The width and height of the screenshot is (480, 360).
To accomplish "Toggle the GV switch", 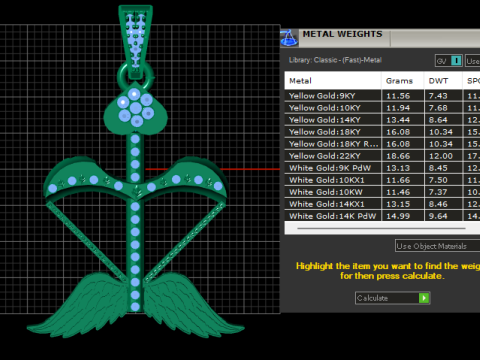I will pyautogui.click(x=449, y=61).
